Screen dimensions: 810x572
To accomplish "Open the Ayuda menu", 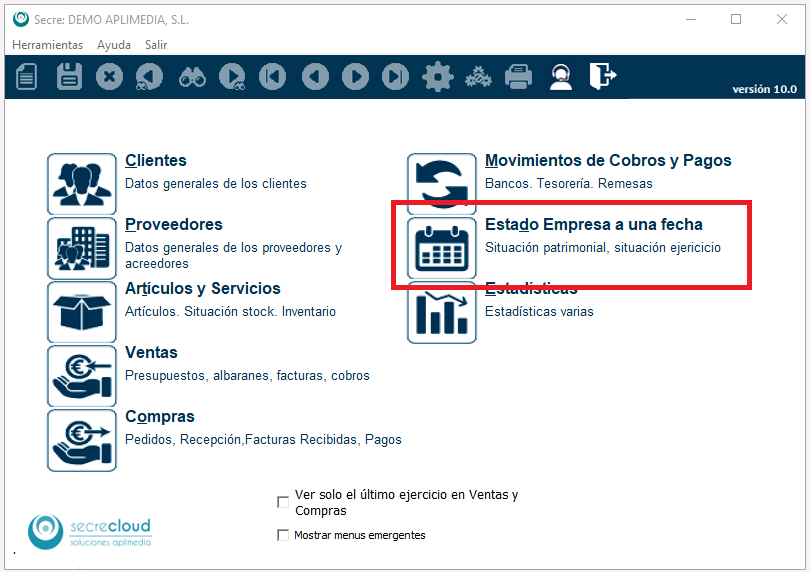I will coord(114,45).
